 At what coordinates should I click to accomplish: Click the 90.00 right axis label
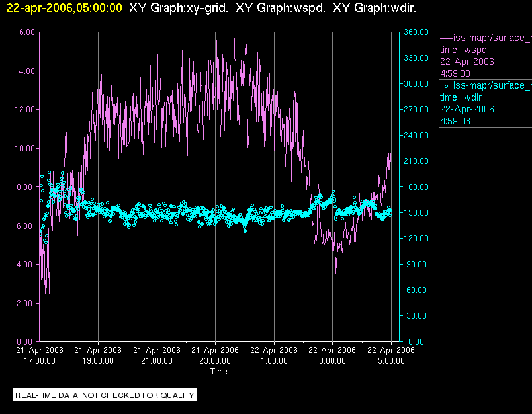point(416,265)
